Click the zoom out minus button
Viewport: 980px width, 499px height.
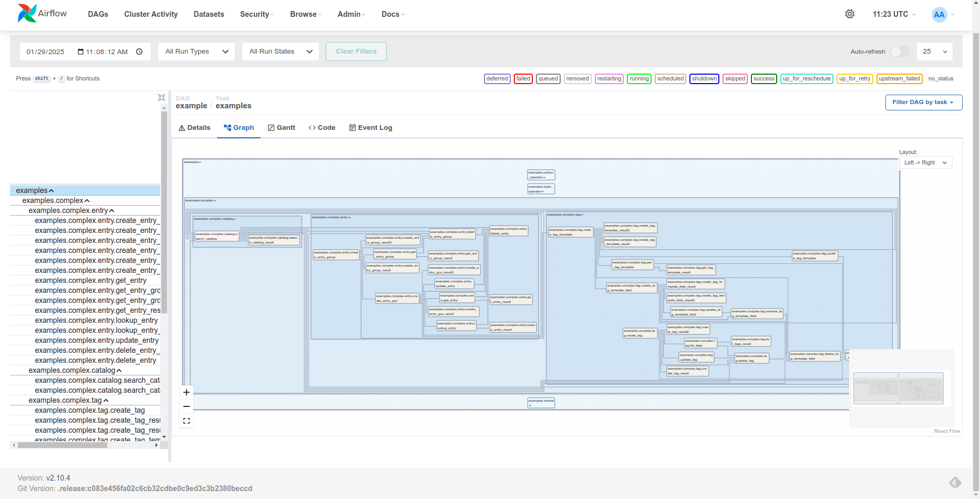click(187, 406)
